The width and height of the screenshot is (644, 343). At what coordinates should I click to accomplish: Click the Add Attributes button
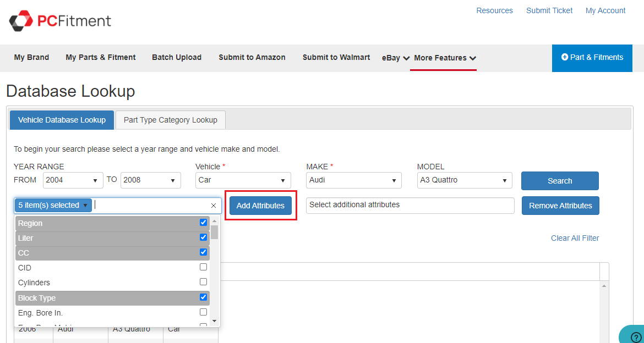pyautogui.click(x=260, y=206)
